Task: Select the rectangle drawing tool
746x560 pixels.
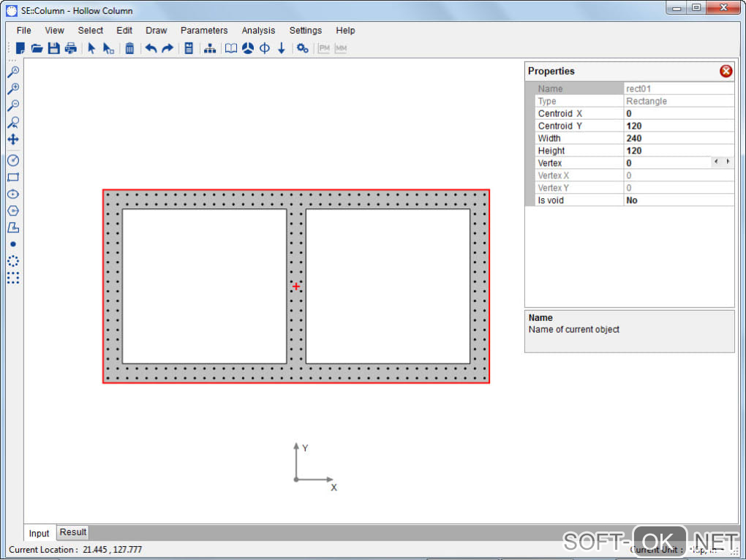Action: click(x=13, y=178)
